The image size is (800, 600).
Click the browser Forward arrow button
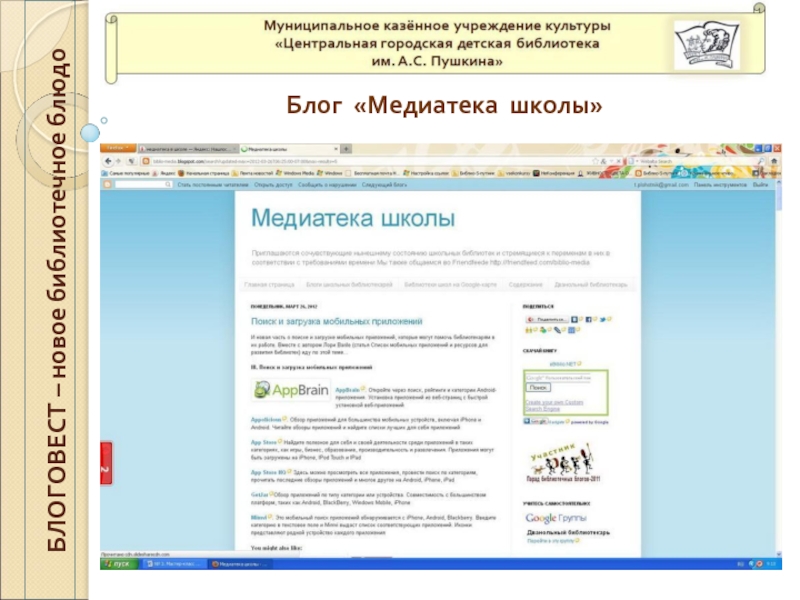(118, 161)
